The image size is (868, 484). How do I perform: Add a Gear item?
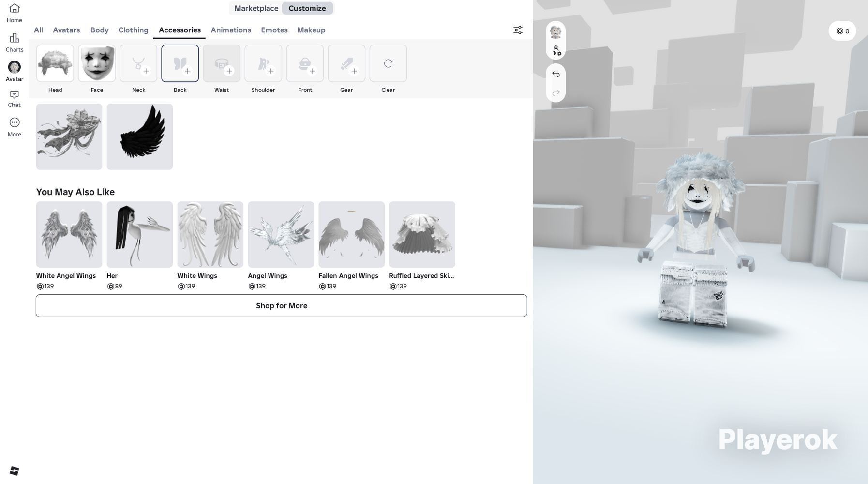(x=346, y=63)
